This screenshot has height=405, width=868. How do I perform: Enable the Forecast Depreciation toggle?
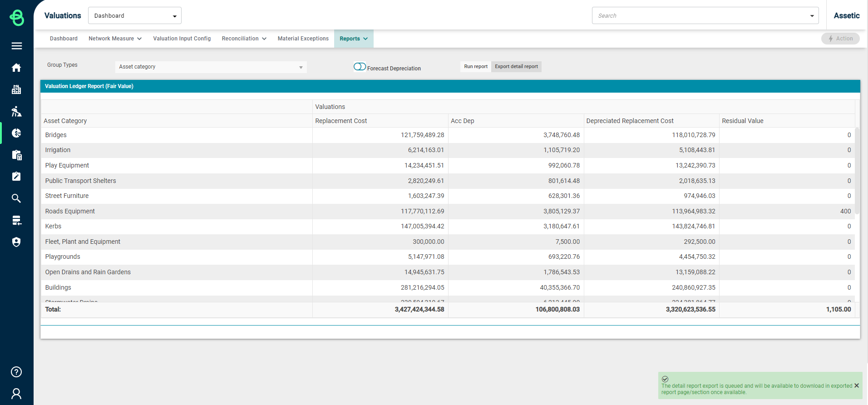coord(360,67)
